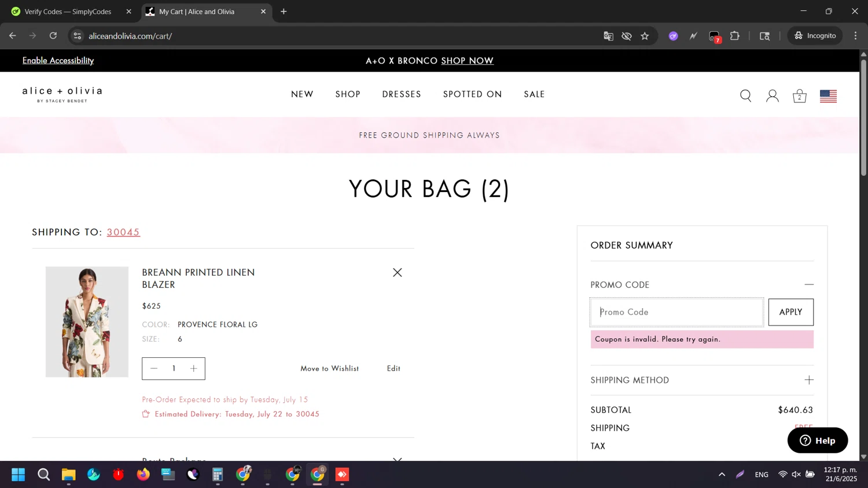868x488 pixels.
Task: Open Wi-Fi network settings in tray
Action: (x=782, y=475)
